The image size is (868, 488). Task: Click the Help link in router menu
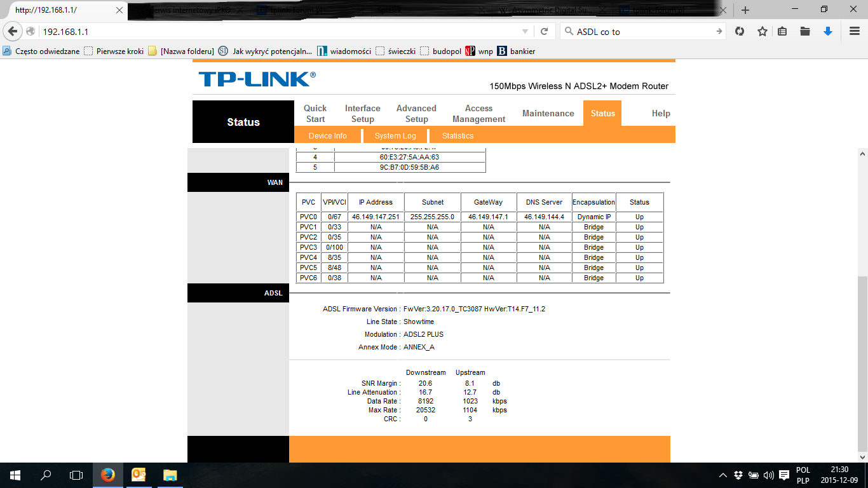[x=661, y=113]
